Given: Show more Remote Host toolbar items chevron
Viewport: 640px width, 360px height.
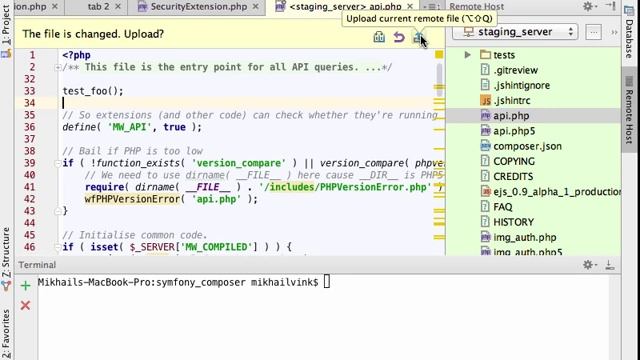Looking at the screenshot, I should [x=614, y=32].
